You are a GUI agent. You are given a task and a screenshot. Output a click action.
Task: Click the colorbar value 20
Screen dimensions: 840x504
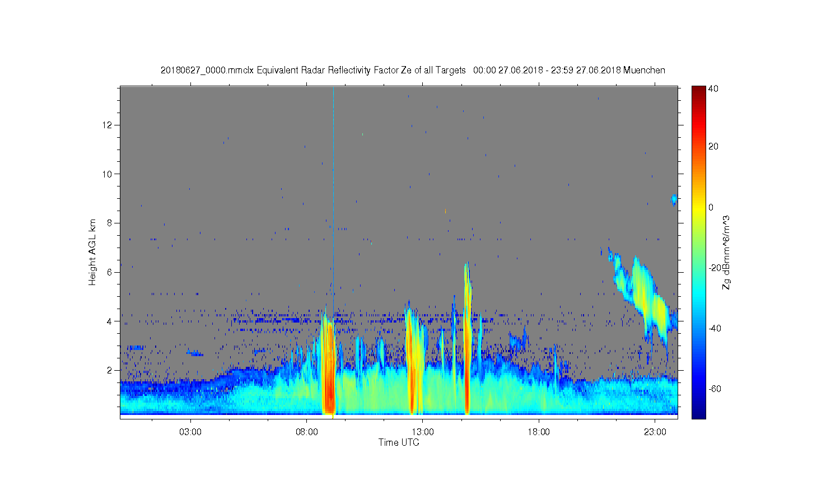pos(713,147)
